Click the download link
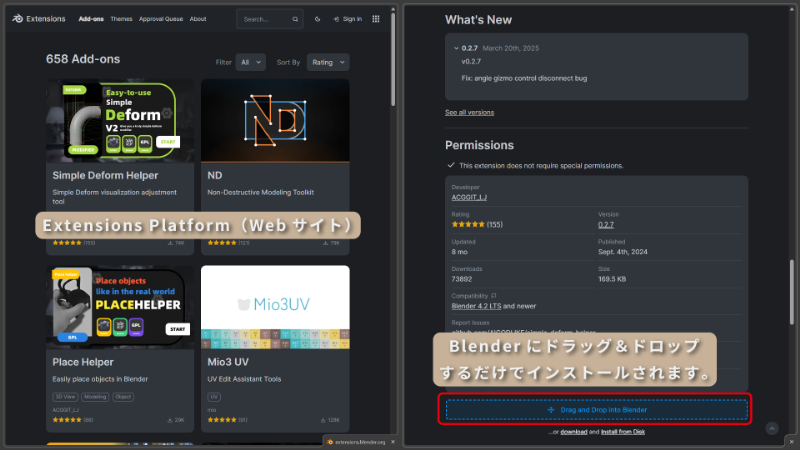Screen dimensions: 800x450 pos(573,432)
